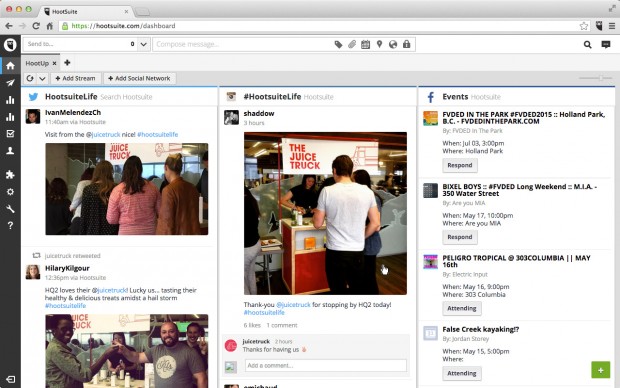The image size is (620, 388).
Task: Go back in browser history
Action: pos(9,26)
